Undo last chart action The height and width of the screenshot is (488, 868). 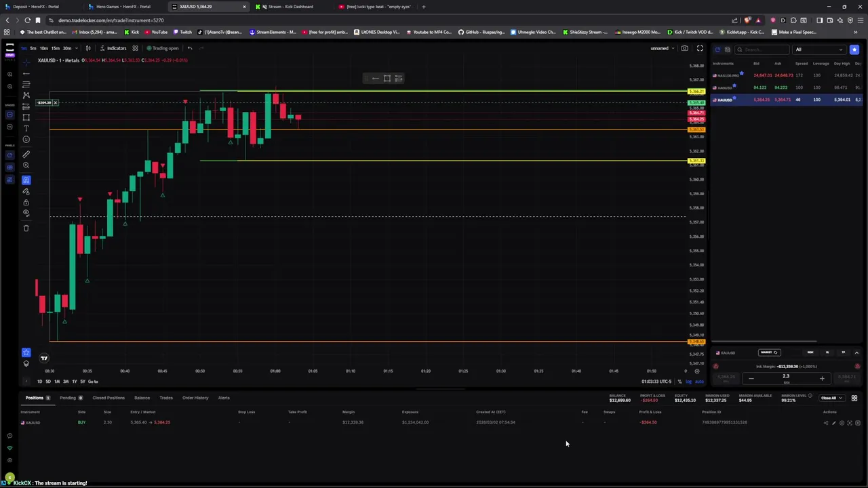click(190, 48)
